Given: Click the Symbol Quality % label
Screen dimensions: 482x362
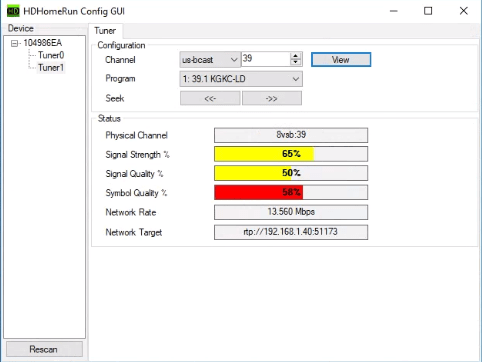Looking at the screenshot, I should tap(136, 193).
